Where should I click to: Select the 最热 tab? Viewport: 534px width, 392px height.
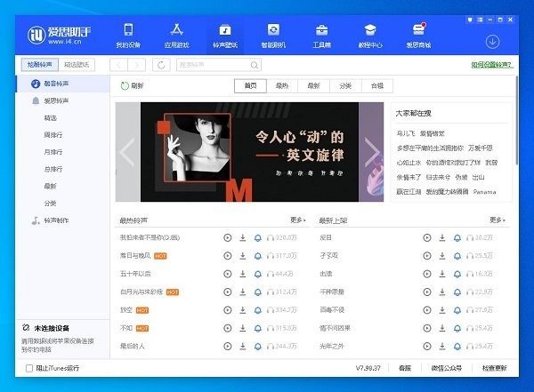point(282,86)
